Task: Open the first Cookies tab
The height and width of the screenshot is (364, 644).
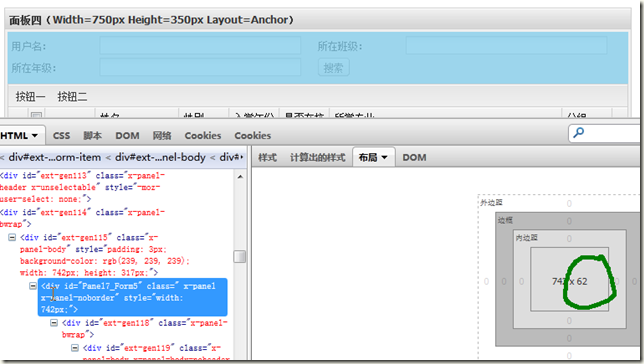Action: point(203,136)
